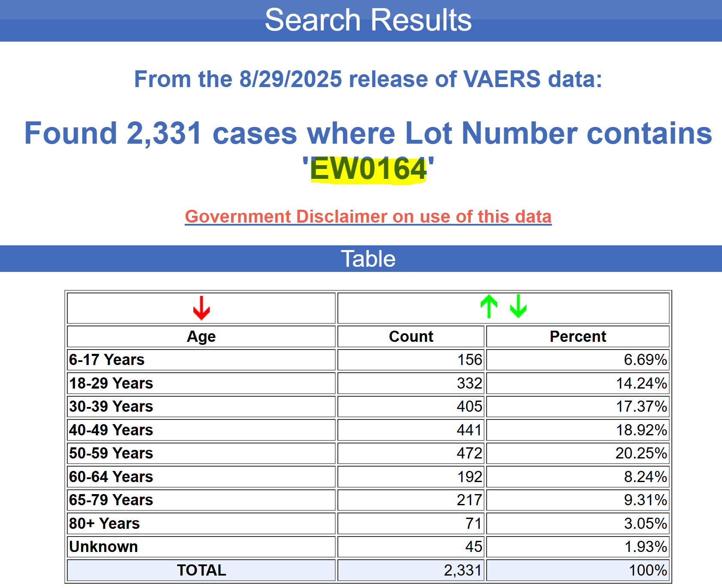
Task: Click percent value 18.92%
Action: tap(641, 430)
